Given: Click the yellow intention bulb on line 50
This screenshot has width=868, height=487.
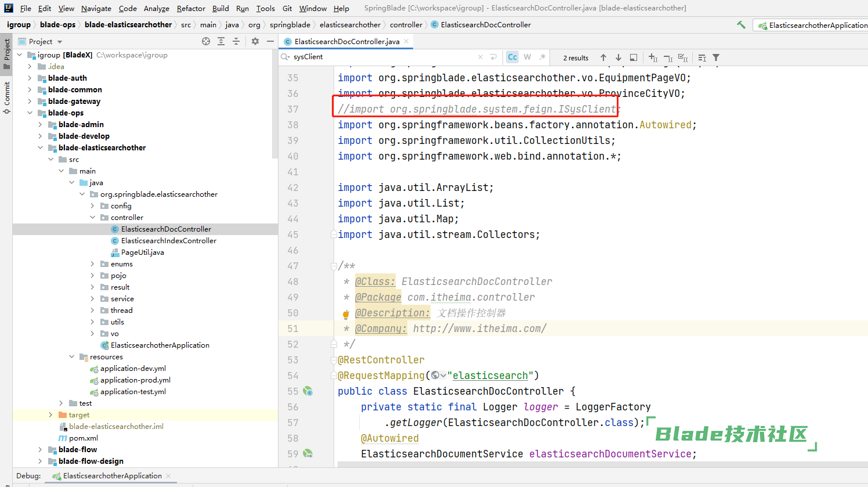Looking at the screenshot, I should [x=346, y=314].
